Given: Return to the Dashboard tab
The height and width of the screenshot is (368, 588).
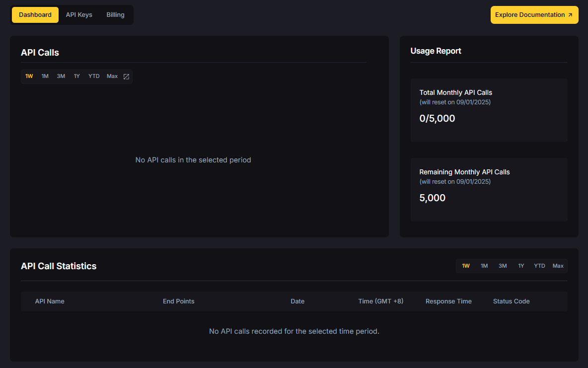Looking at the screenshot, I should pos(35,14).
